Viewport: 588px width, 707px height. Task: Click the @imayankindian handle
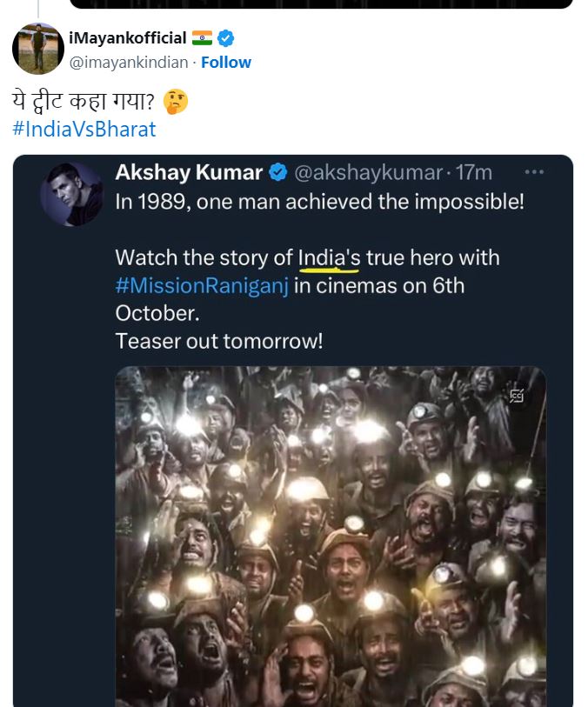(128, 63)
